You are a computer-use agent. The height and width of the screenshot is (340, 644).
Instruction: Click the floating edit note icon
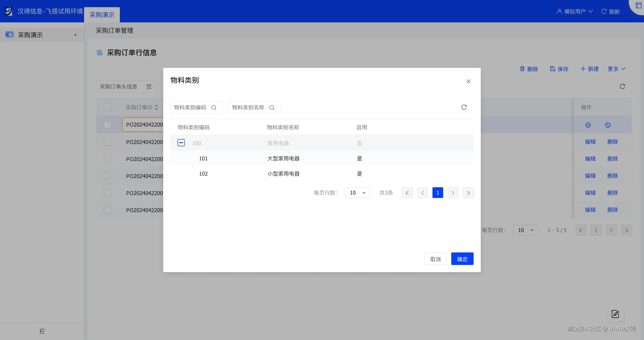tap(615, 314)
